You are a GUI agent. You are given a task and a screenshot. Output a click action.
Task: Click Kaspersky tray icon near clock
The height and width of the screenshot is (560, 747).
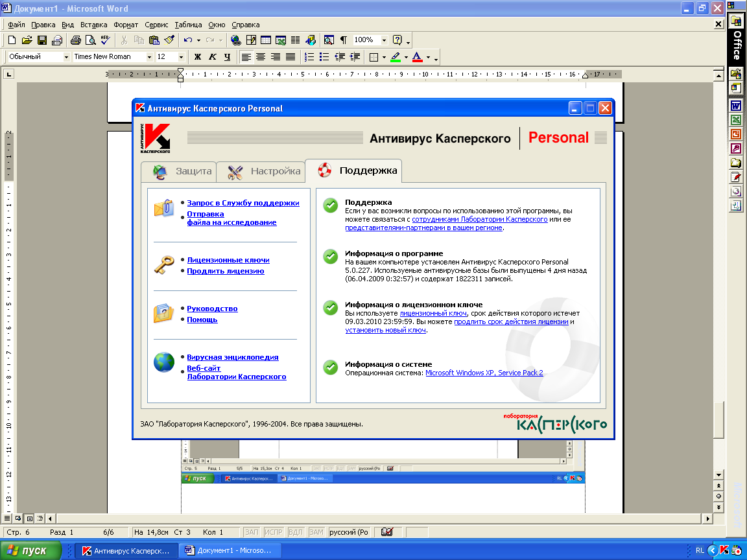[x=724, y=550]
